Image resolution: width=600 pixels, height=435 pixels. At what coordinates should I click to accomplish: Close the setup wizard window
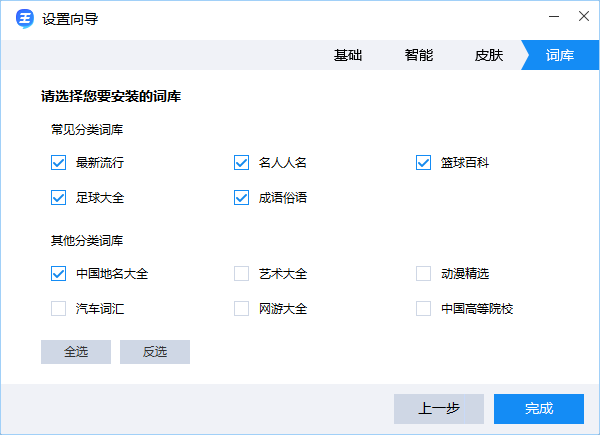pos(583,18)
